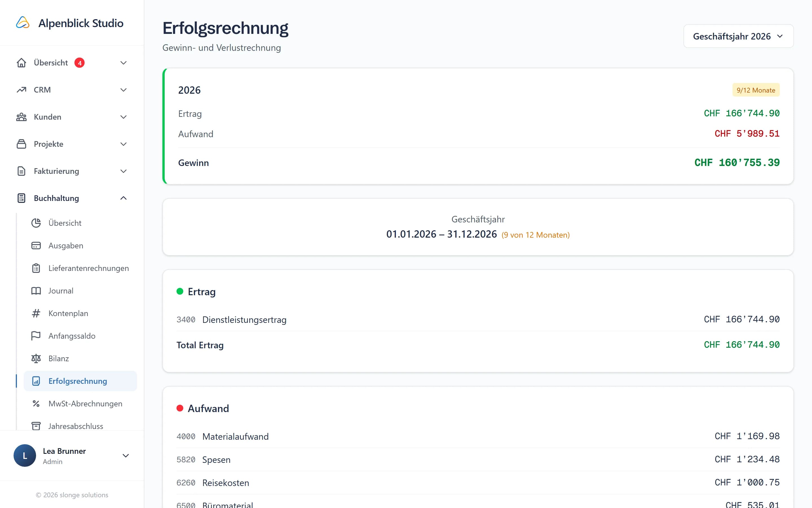Click the house icon beside Übersicht
The height and width of the screenshot is (508, 812).
click(21, 63)
